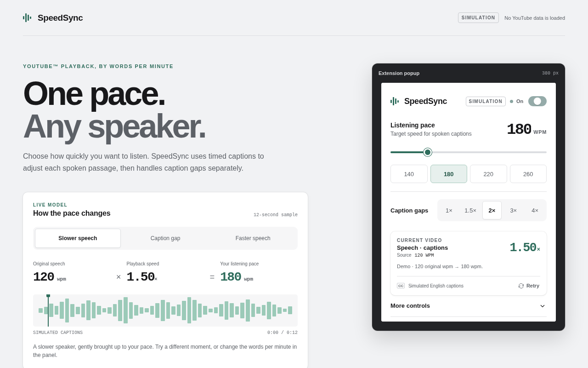Switch to the Slower speech tab
Viewport: 588px width, 368px height.
pyautogui.click(x=78, y=238)
